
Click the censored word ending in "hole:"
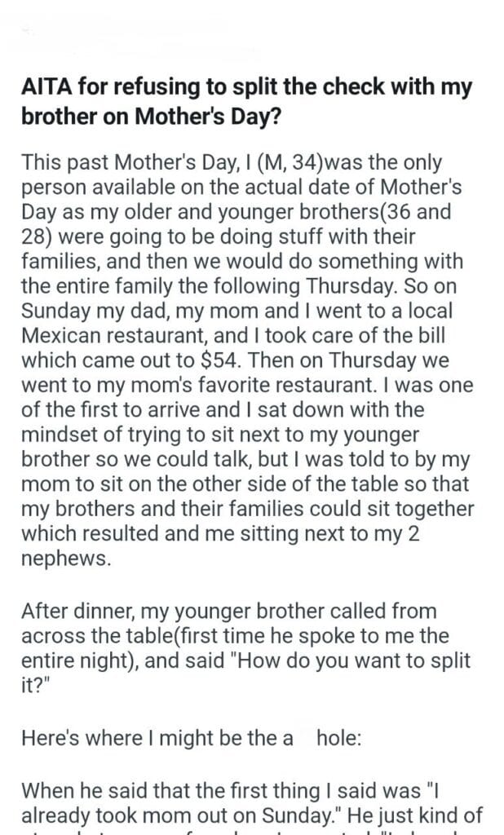330,738
